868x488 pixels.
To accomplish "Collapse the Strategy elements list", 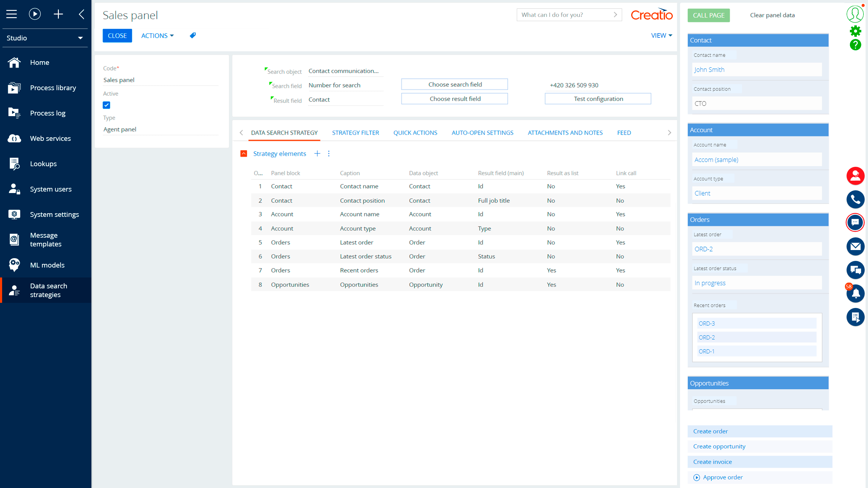I will point(243,154).
